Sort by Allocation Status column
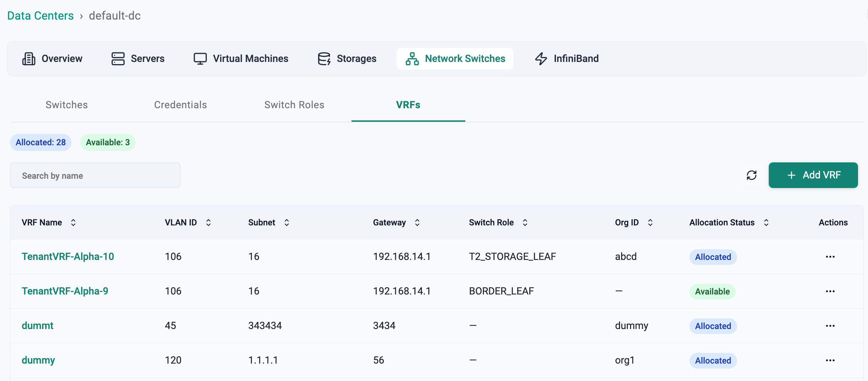Screen dimensions: 868x381 pos(766,223)
